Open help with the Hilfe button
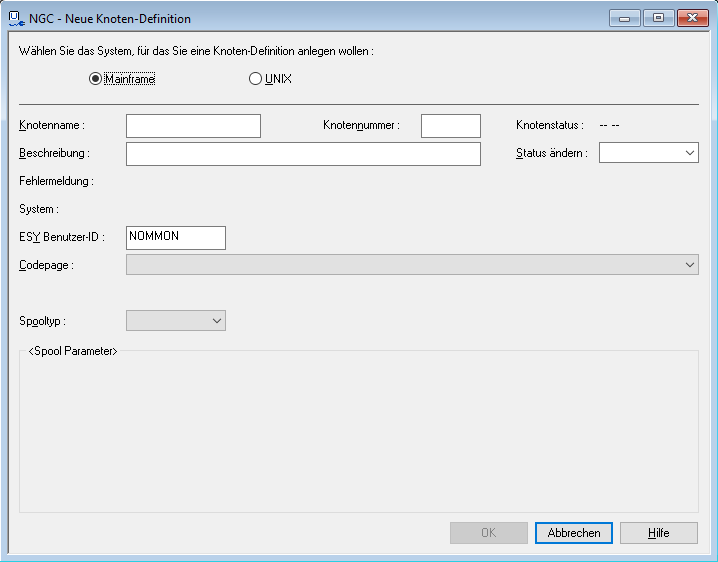Image resolution: width=718 pixels, height=562 pixels. click(658, 533)
